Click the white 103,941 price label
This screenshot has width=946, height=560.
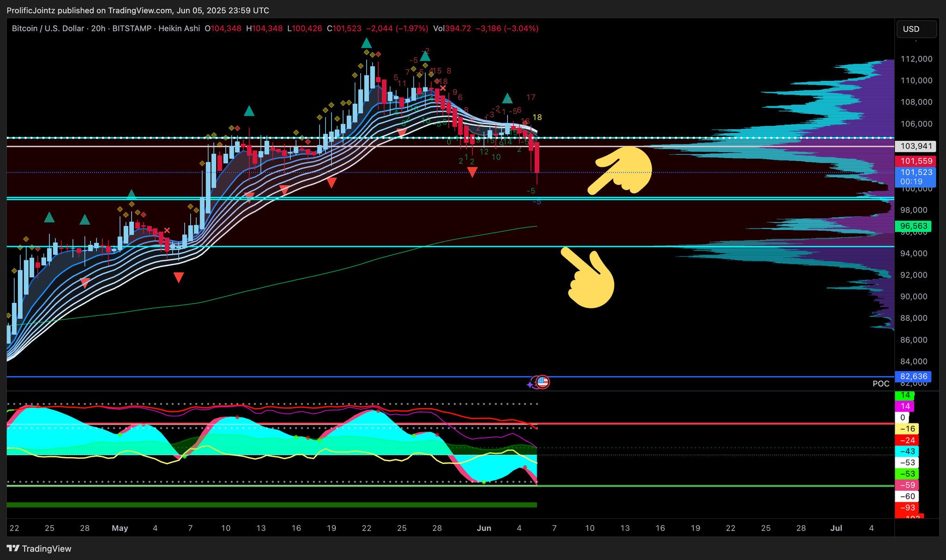(x=916, y=146)
